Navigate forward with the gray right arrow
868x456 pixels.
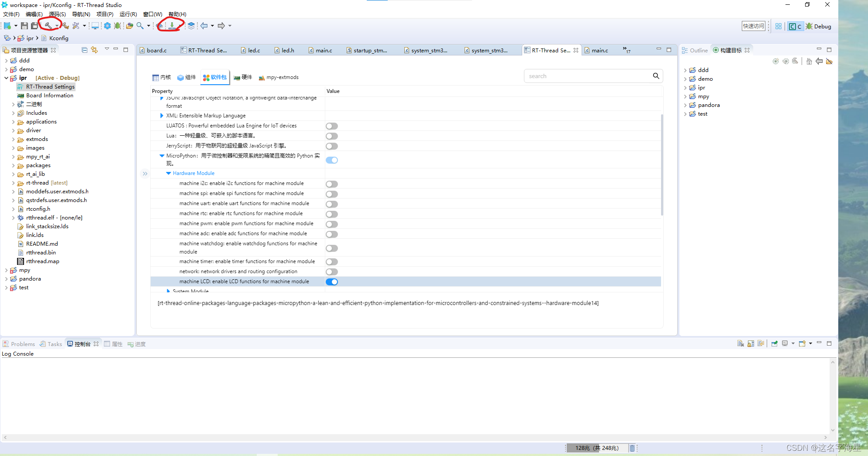[x=221, y=26]
